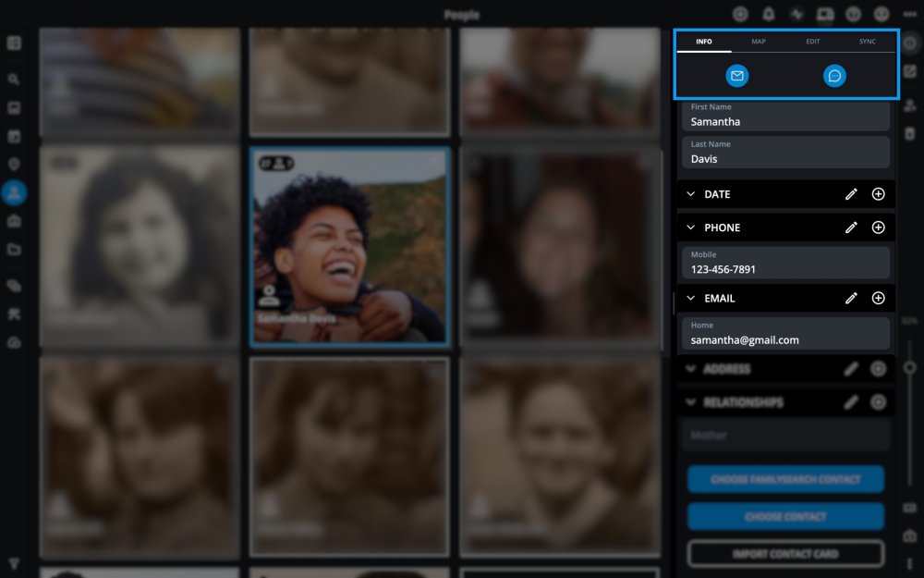Click the Choose Contact button
Screen dimensions: 924x578
tap(785, 517)
